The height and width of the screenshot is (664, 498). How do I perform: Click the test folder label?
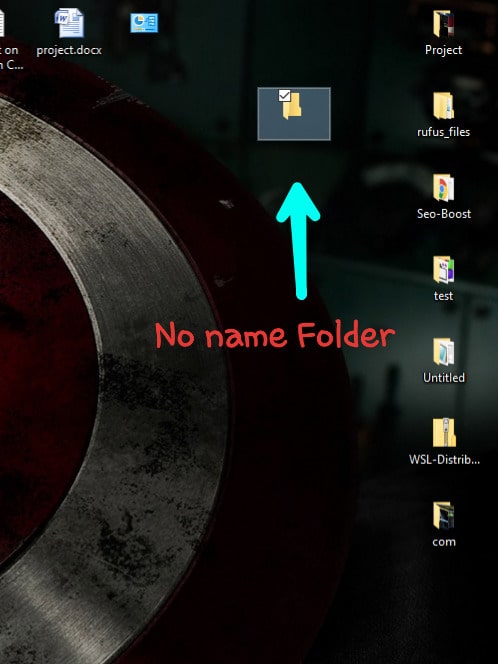point(443,296)
